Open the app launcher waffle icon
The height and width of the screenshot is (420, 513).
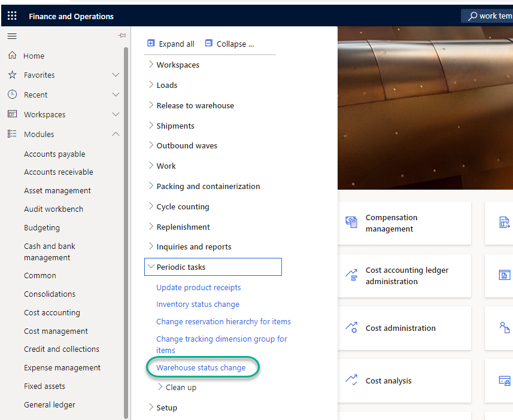pyautogui.click(x=11, y=16)
